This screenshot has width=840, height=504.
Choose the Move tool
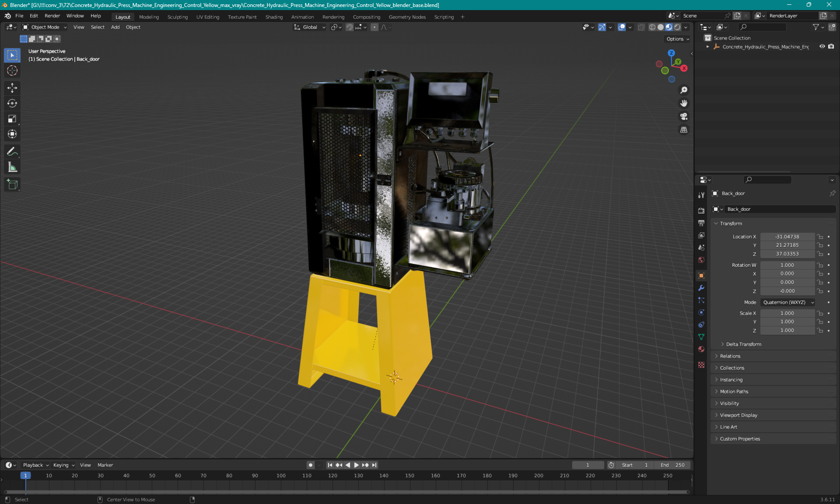[12, 88]
